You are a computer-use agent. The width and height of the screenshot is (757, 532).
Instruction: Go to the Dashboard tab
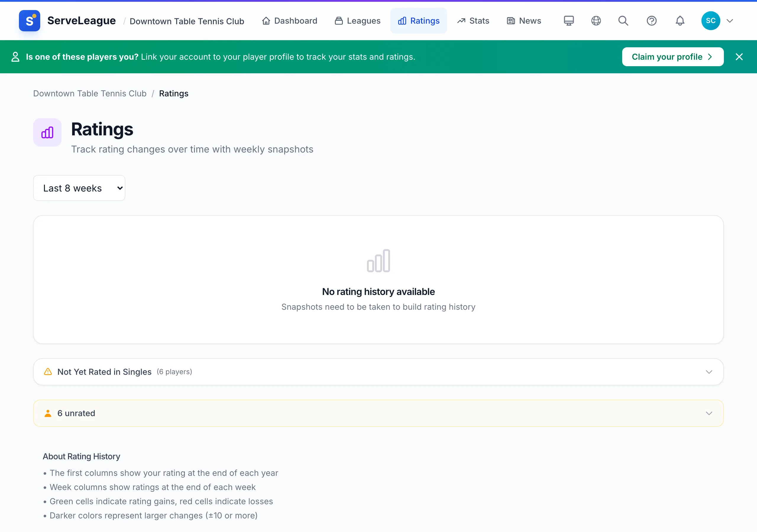pos(289,21)
